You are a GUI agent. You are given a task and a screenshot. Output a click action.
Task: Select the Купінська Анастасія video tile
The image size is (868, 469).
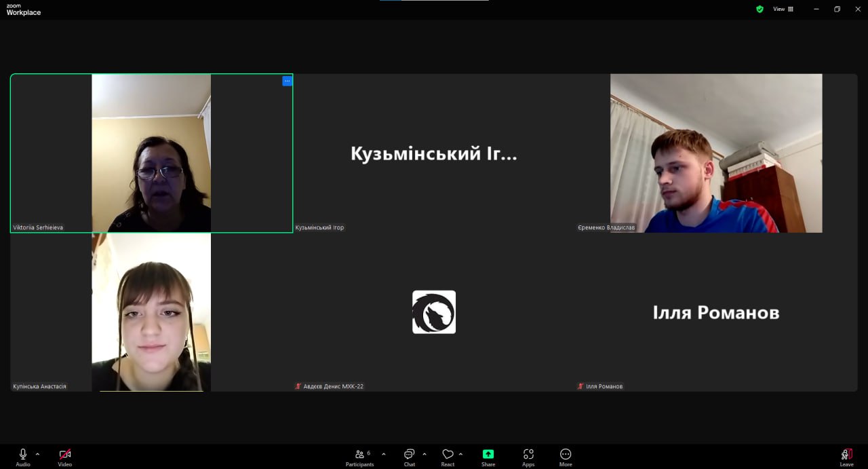151,312
